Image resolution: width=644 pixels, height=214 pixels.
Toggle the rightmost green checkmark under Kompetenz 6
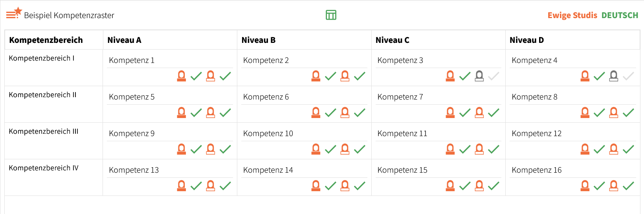(360, 113)
